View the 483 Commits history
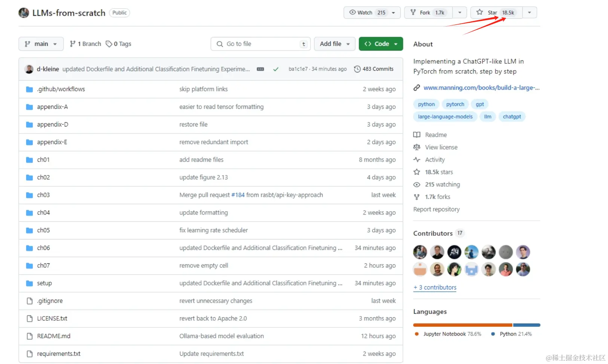This screenshot has width=608, height=364. pyautogui.click(x=374, y=69)
